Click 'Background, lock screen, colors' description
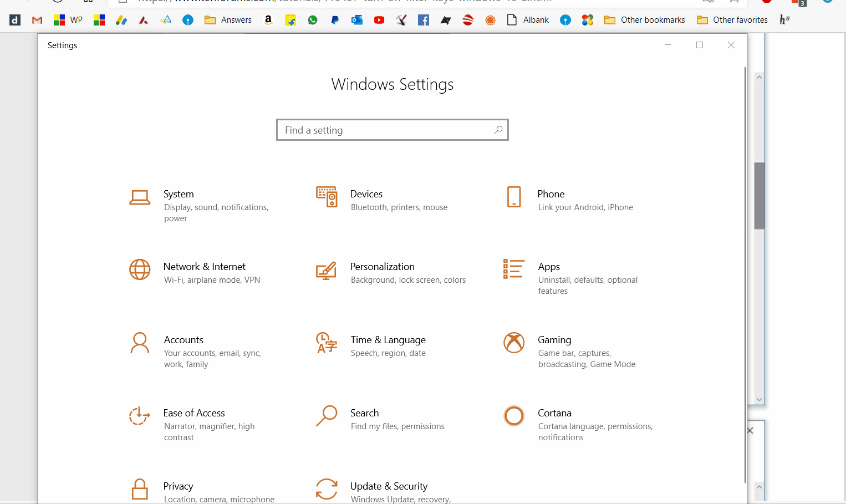Screen dimensions: 846x504 pyautogui.click(x=408, y=280)
